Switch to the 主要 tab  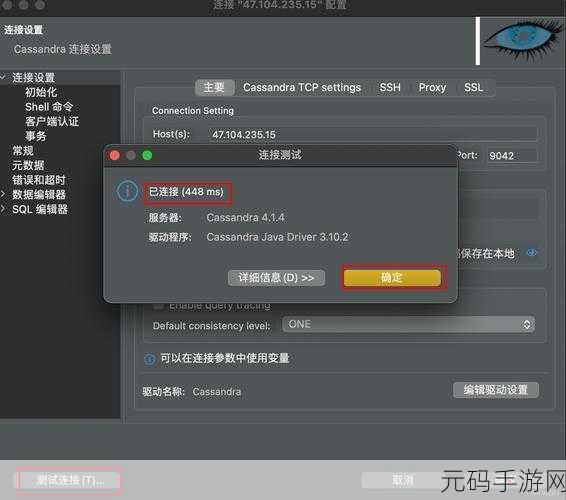pos(214,87)
